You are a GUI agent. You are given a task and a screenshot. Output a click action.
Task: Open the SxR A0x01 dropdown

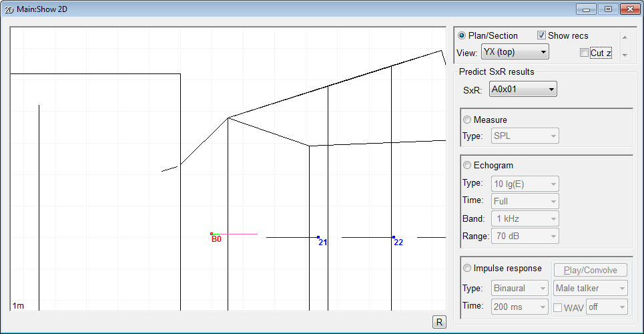[523, 90]
